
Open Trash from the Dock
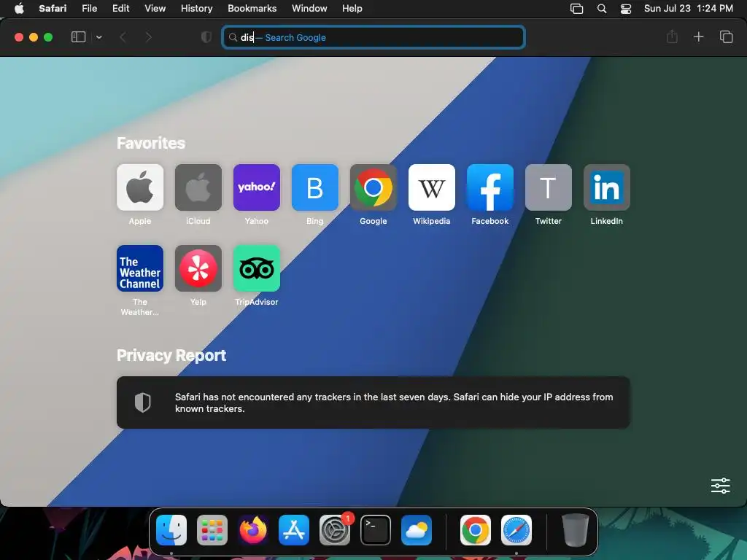tap(575, 529)
